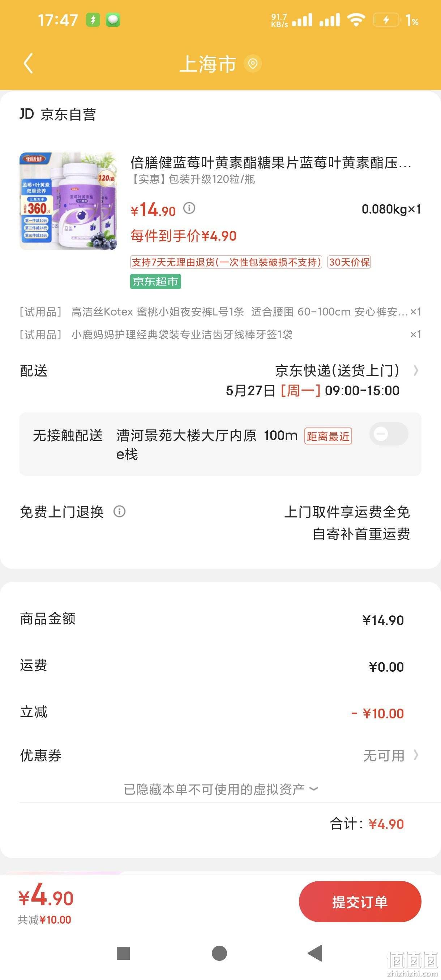
Task: Tap the 7天无理由退货 policy tag
Action: pos(226,262)
